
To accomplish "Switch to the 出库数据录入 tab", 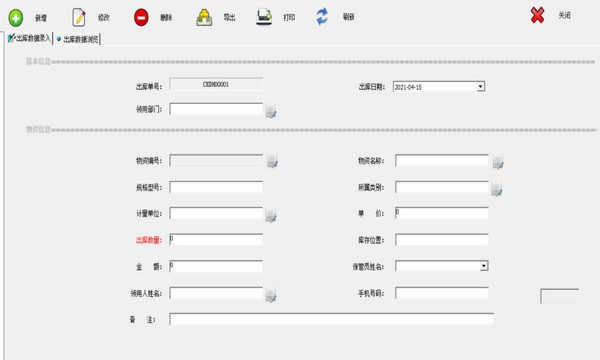I will (29, 38).
